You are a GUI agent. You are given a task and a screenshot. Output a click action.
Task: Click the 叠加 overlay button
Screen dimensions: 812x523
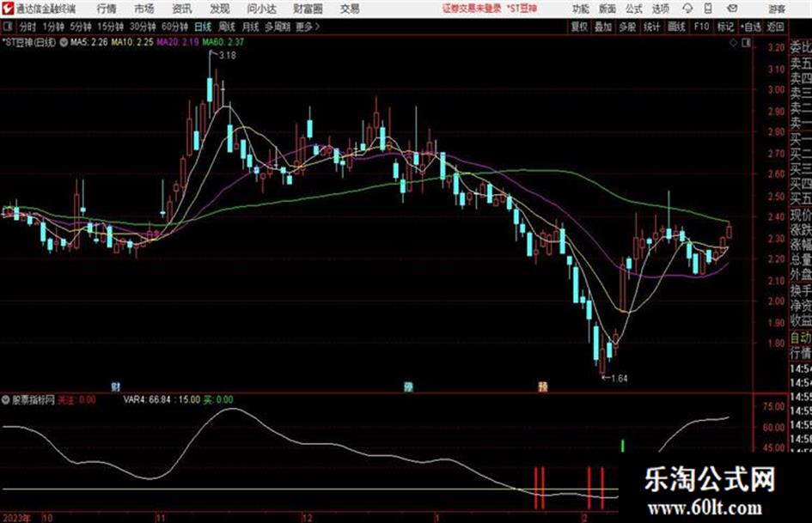pos(603,27)
